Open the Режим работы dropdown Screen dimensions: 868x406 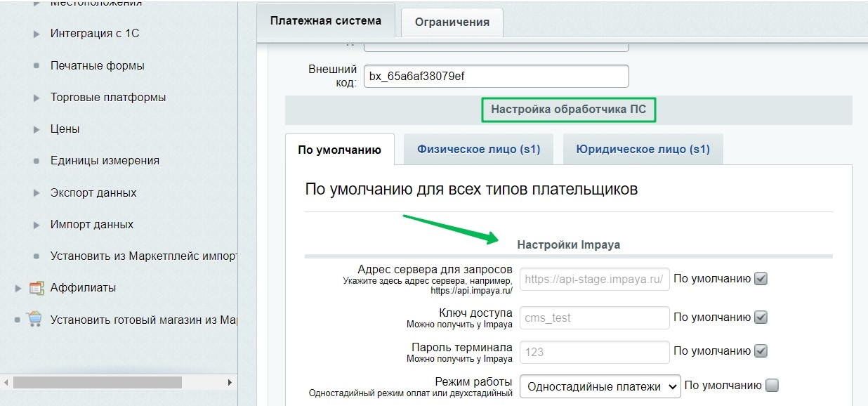[600, 386]
